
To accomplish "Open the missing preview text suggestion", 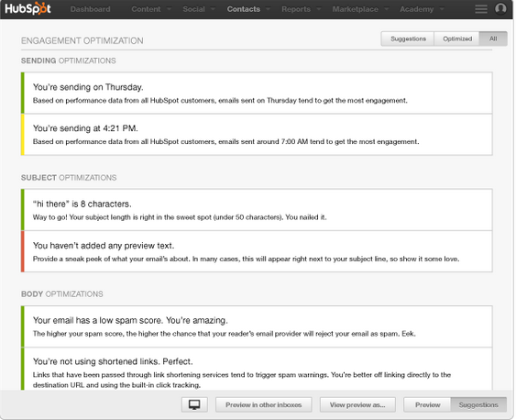I will pyautogui.click(x=257, y=251).
